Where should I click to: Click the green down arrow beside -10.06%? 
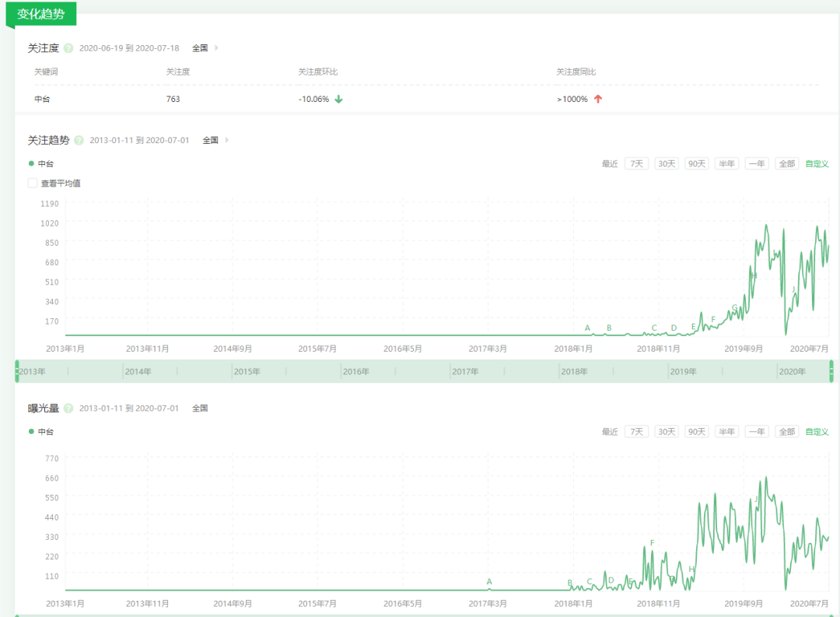338,99
